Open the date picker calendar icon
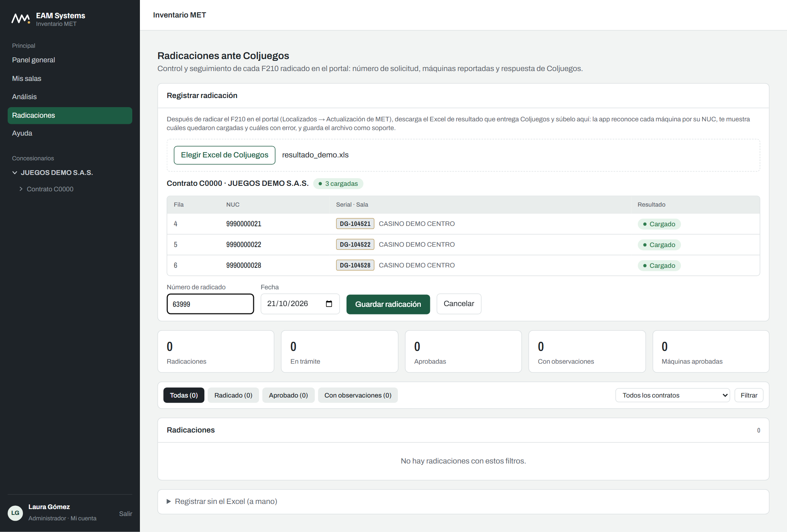 point(329,304)
